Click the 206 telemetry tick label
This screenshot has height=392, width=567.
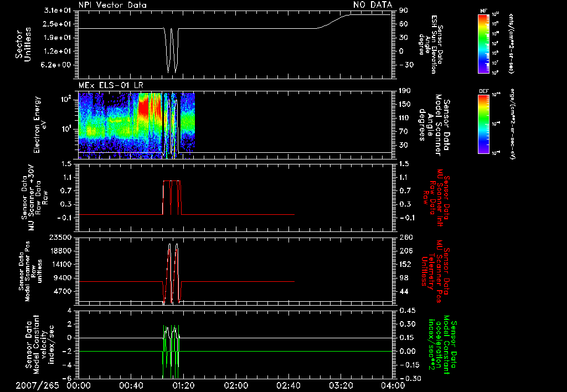coord(406,251)
